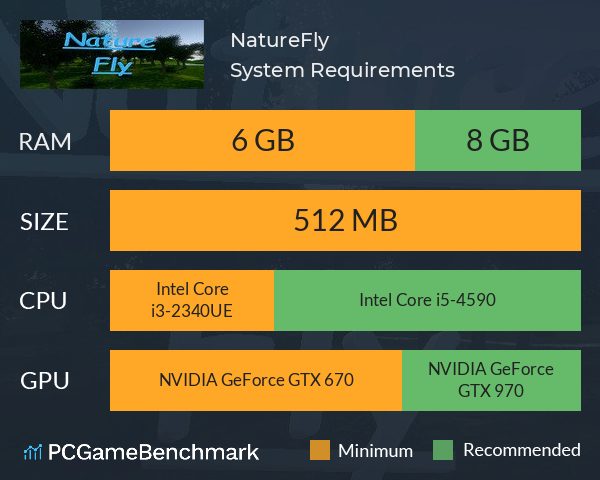Select the Minimum legend label
Image resolution: width=600 pixels, height=480 pixels.
(375, 451)
